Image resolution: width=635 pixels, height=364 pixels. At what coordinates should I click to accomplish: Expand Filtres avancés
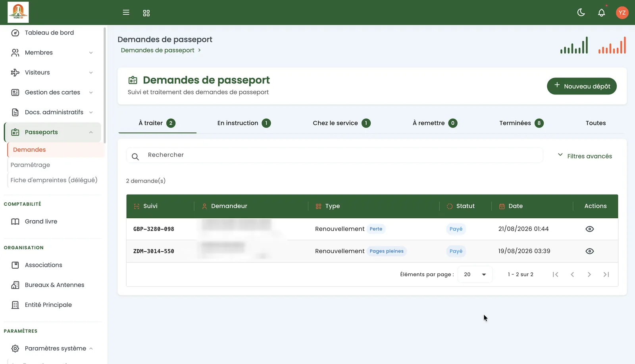[585, 156]
